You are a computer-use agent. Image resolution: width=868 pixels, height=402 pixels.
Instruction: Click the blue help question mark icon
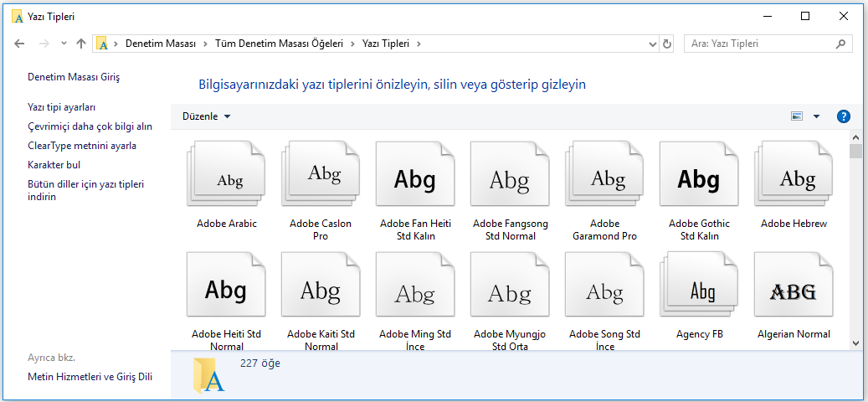point(843,116)
